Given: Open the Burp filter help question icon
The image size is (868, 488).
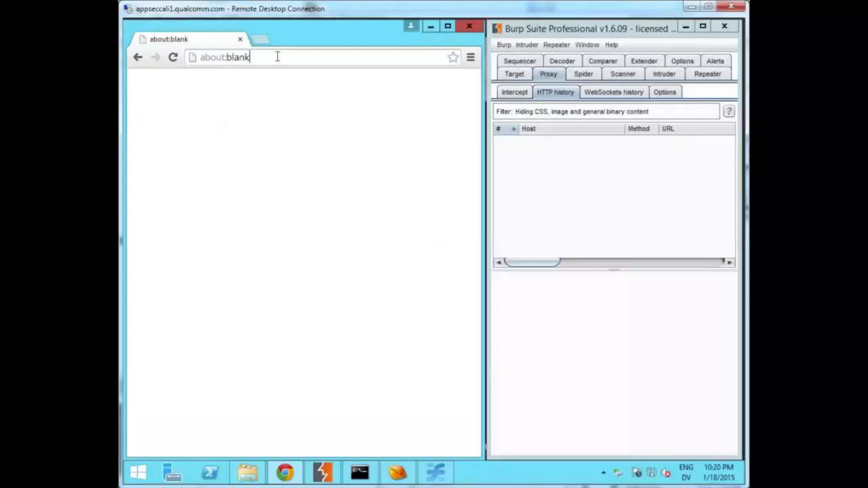Looking at the screenshot, I should coord(729,111).
